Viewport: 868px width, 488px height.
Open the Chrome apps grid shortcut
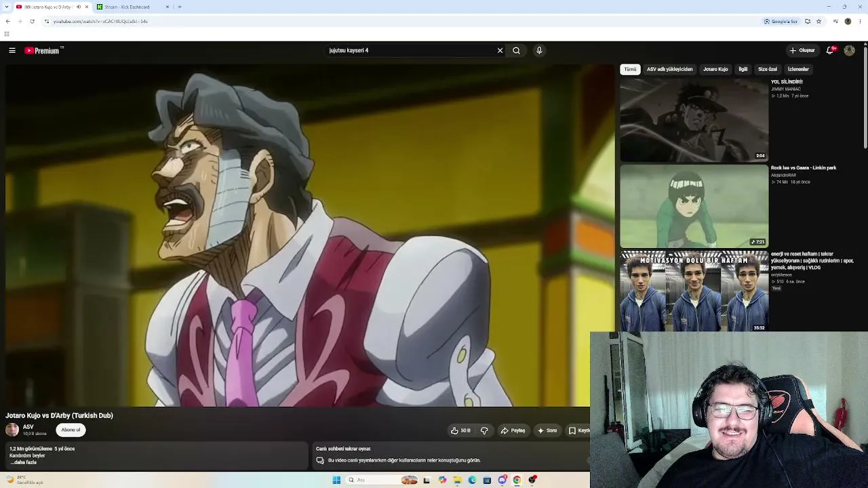click(7, 34)
